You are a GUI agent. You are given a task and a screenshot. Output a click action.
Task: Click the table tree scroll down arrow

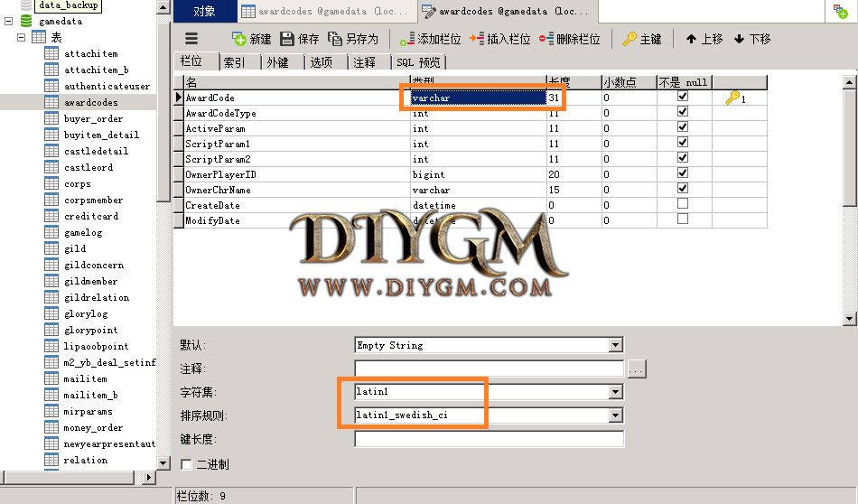[163, 463]
